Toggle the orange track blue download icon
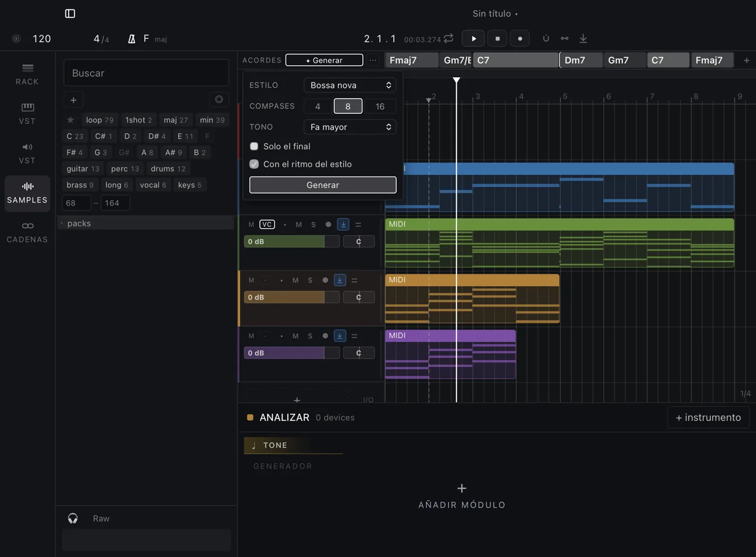Screen dimensions: 756x557 [x=340, y=280]
